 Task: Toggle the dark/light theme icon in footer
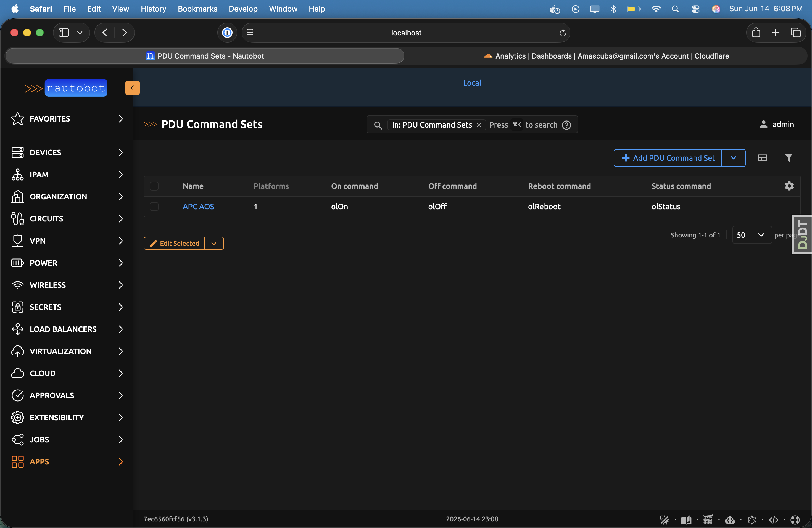click(x=664, y=519)
